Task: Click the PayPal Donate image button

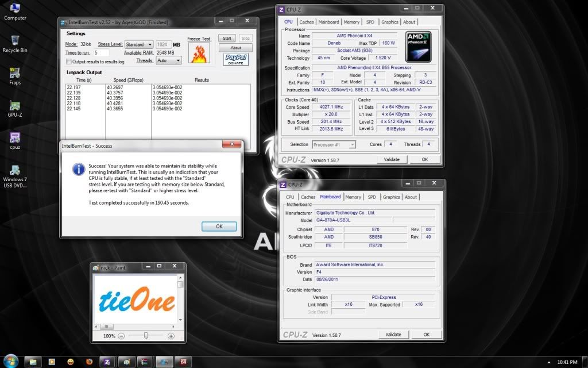Action: tap(236, 59)
